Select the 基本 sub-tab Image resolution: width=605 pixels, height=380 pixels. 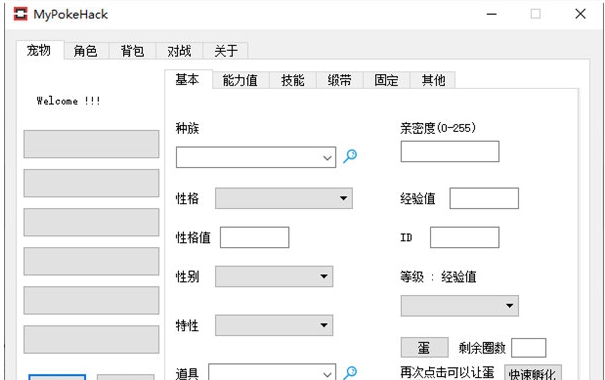(x=188, y=79)
